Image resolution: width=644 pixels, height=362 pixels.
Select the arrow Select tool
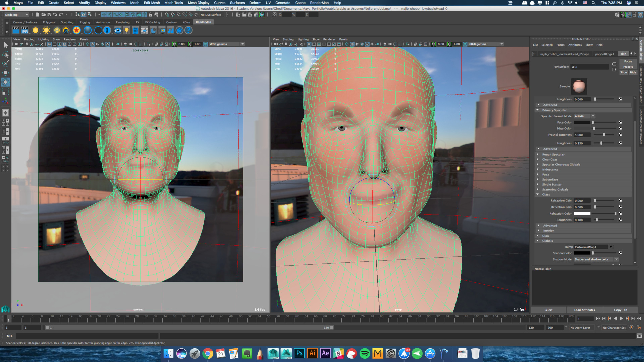click(x=6, y=45)
